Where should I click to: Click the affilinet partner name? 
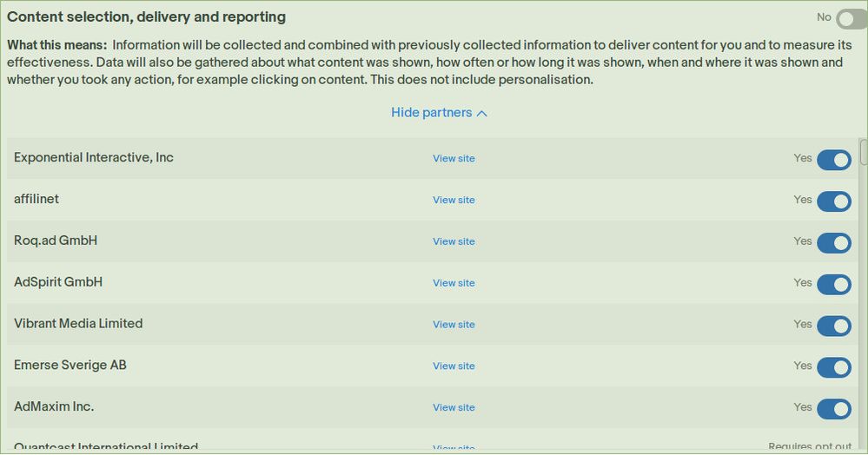36,199
